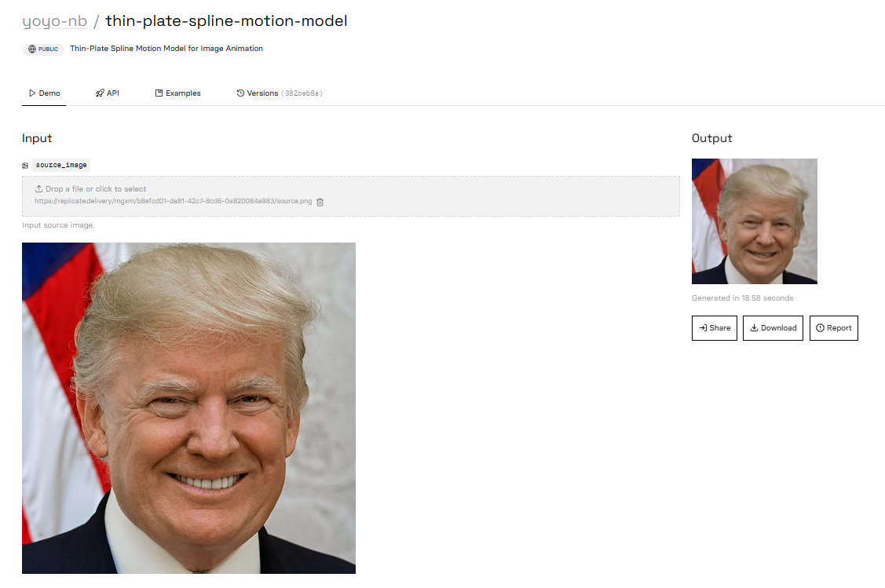Switch to the Examples tab
The height and width of the screenshot is (588, 885).
[177, 93]
